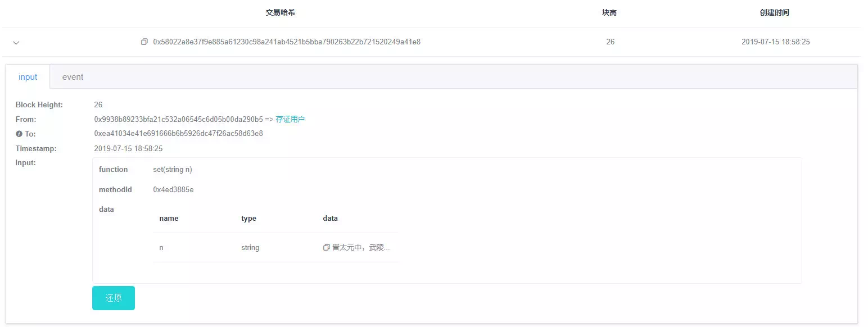This screenshot has width=868, height=327.
Task: Click the 创建时间 column header
Action: (x=774, y=12)
